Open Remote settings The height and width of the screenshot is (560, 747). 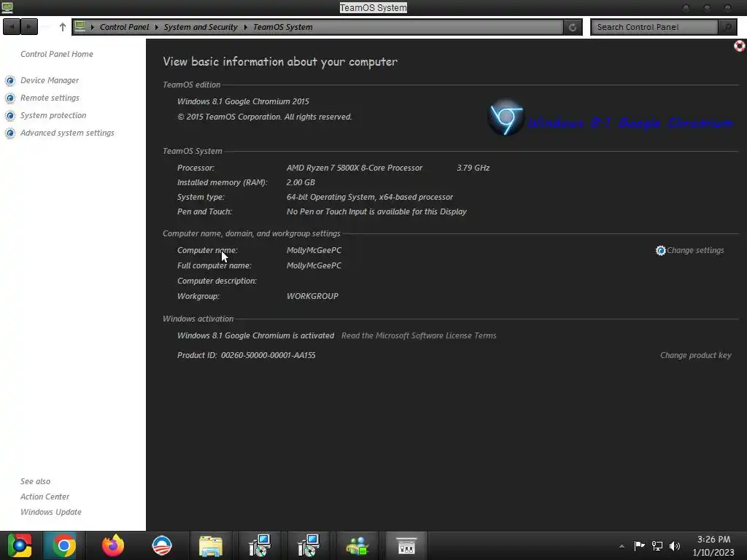click(x=50, y=98)
